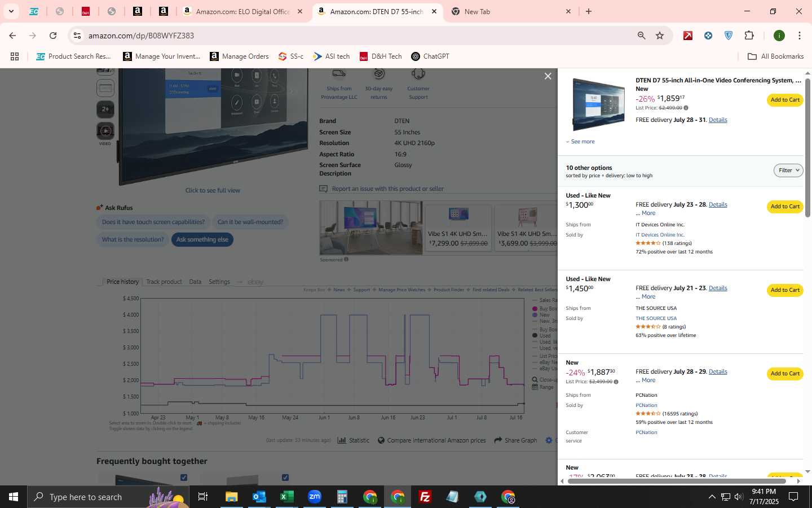
Task: Click List Price info icon in featured offer
Action: click(686, 108)
